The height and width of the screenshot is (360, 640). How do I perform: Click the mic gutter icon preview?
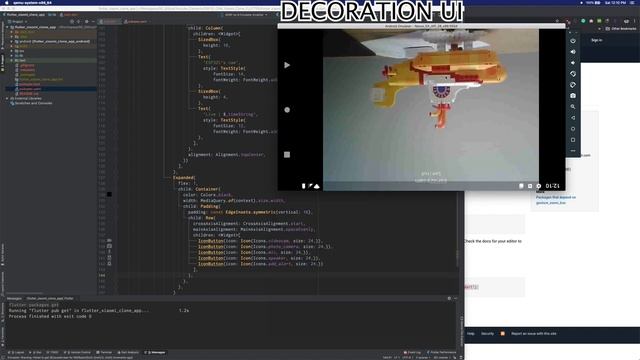[x=109, y=252]
